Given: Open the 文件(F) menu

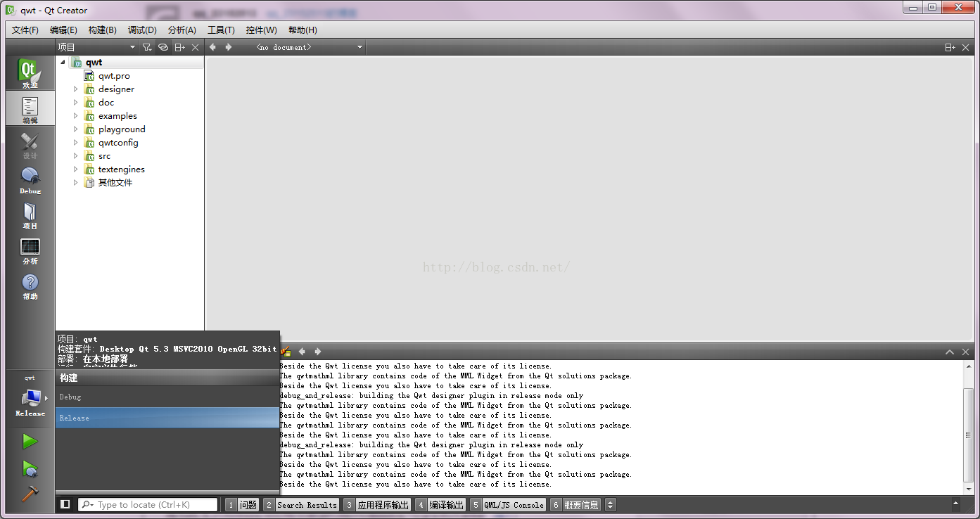Looking at the screenshot, I should [25, 30].
